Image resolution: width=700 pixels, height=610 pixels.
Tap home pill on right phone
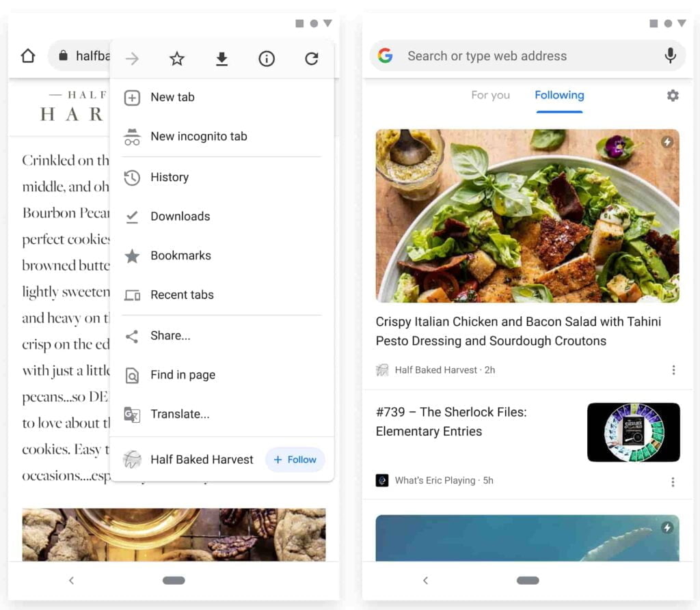click(528, 580)
